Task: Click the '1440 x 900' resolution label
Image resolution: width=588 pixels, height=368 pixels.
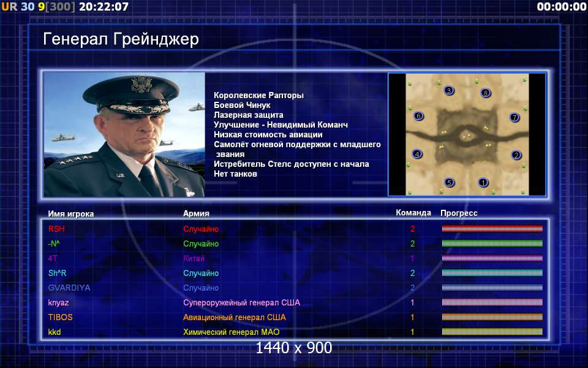Action: click(294, 348)
